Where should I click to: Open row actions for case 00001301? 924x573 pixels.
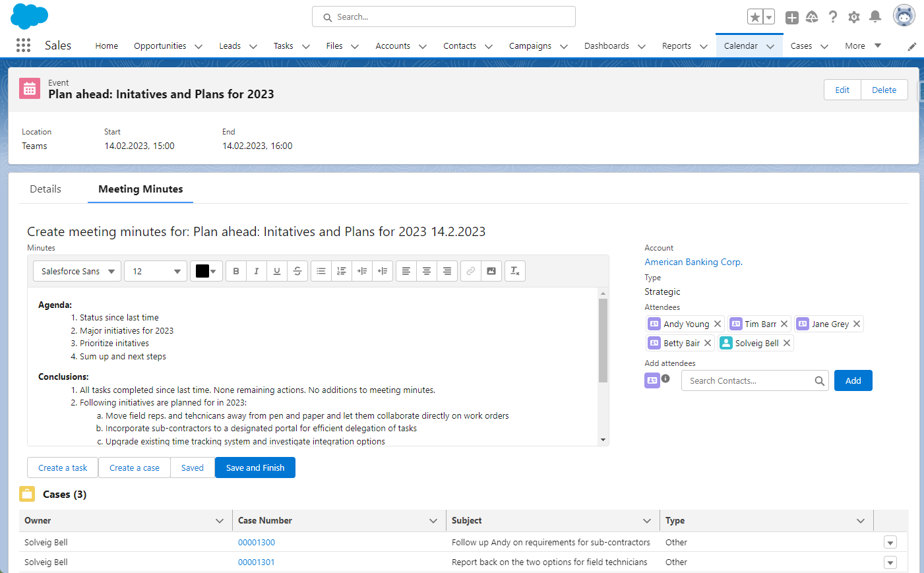coord(890,562)
